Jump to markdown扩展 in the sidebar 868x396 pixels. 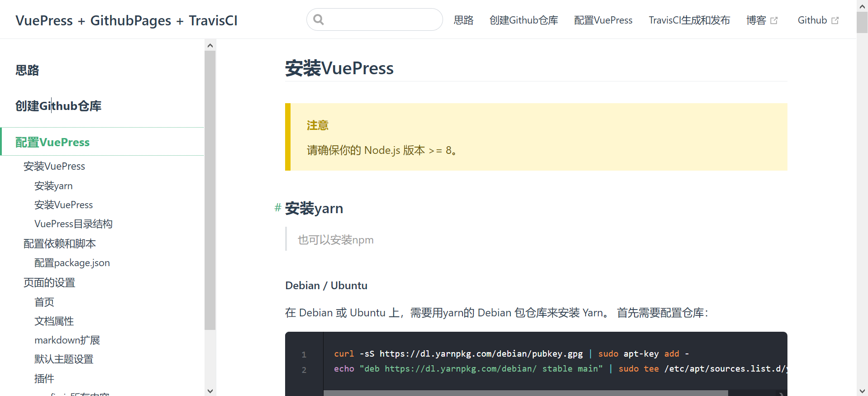[x=67, y=340]
